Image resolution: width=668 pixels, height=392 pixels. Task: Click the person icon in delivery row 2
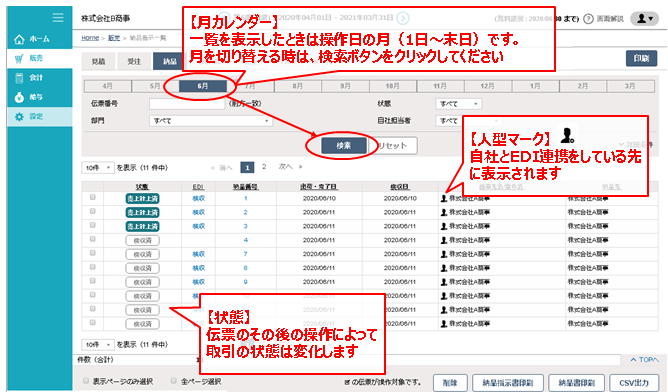(x=443, y=212)
